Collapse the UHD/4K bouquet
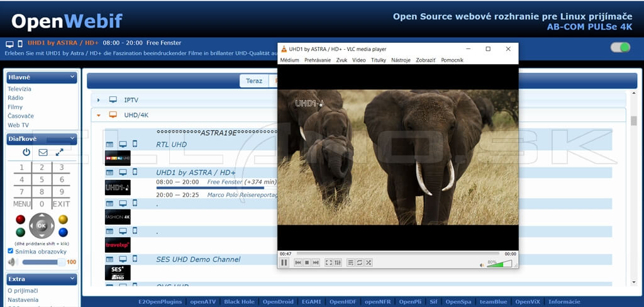Image resolution: width=644 pixels, height=307 pixels. point(99,115)
